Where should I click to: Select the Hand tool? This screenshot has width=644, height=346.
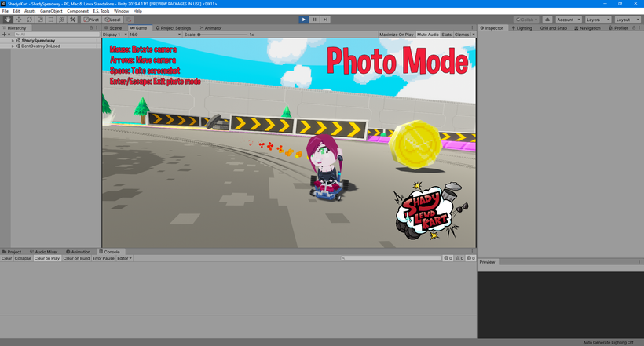[x=8, y=20]
